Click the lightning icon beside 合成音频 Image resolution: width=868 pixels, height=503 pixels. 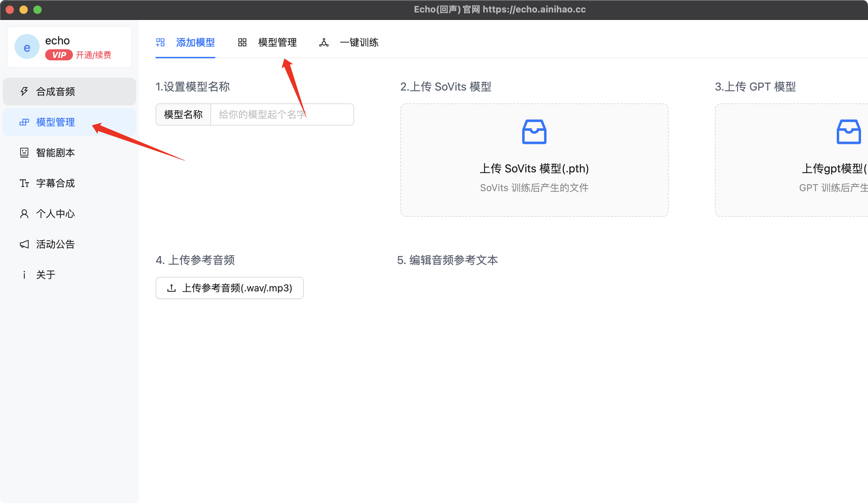click(24, 92)
